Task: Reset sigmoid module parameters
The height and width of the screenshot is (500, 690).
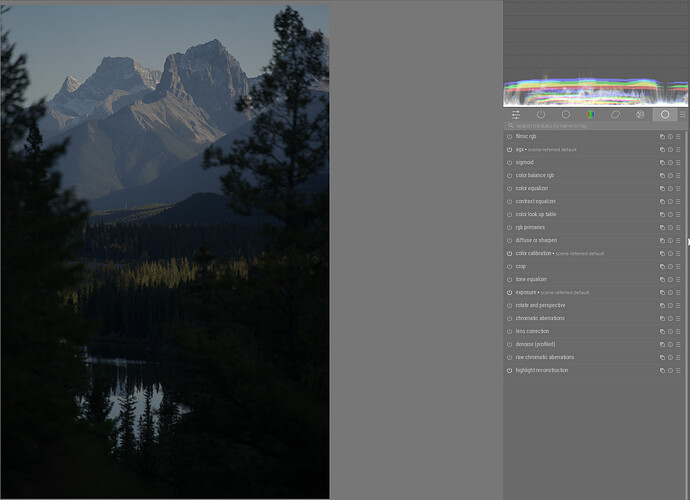Action: [x=670, y=162]
